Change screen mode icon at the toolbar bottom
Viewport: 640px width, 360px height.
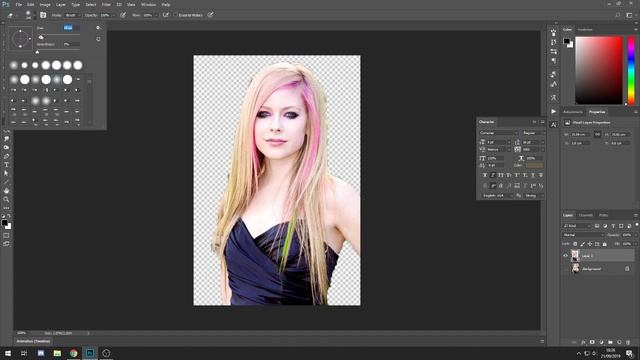coord(6,243)
